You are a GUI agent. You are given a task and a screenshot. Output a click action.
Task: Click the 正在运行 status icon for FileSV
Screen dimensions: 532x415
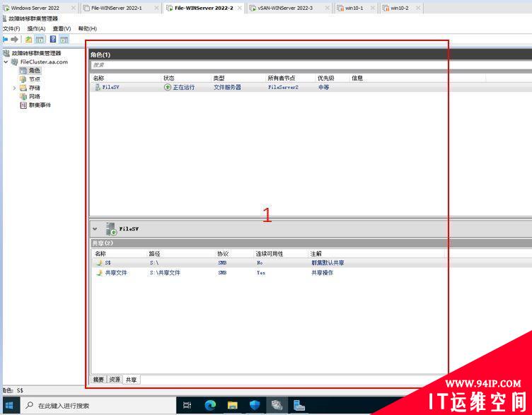[x=167, y=87]
